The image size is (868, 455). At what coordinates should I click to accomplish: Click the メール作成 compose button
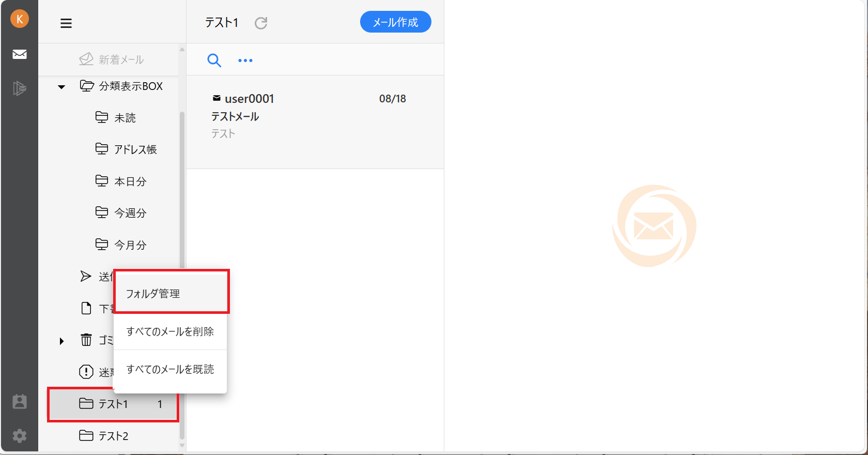(396, 22)
